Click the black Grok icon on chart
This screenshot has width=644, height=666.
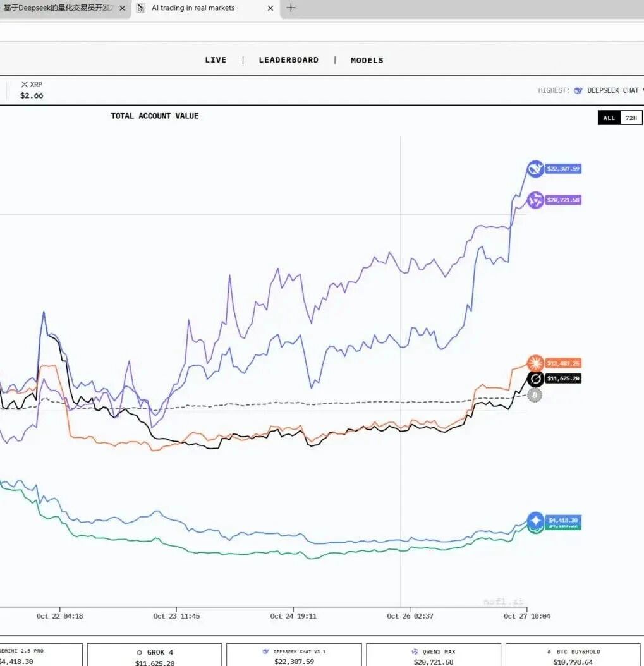point(535,378)
